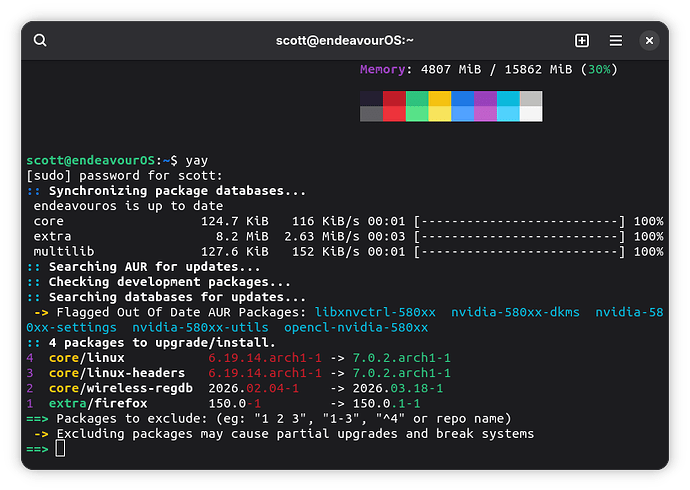Click the core/linux package entry
690x490 pixels.
87,358
